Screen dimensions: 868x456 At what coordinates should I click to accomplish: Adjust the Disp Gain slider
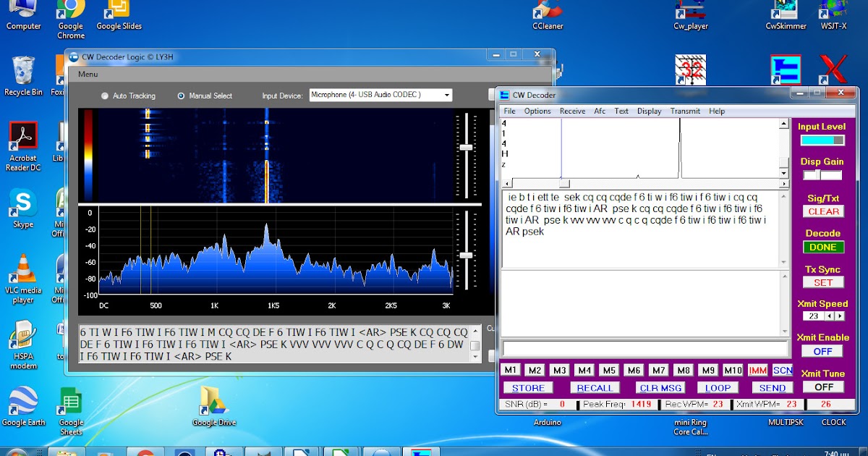pyautogui.click(x=818, y=174)
